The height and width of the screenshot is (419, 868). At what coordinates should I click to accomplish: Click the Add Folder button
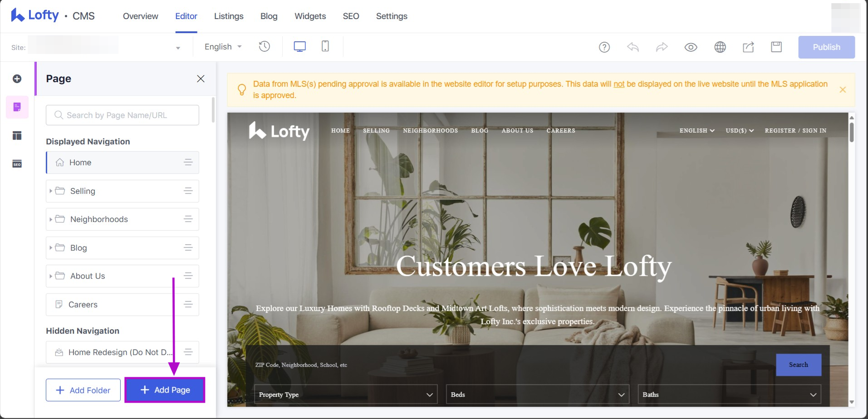[83, 390]
